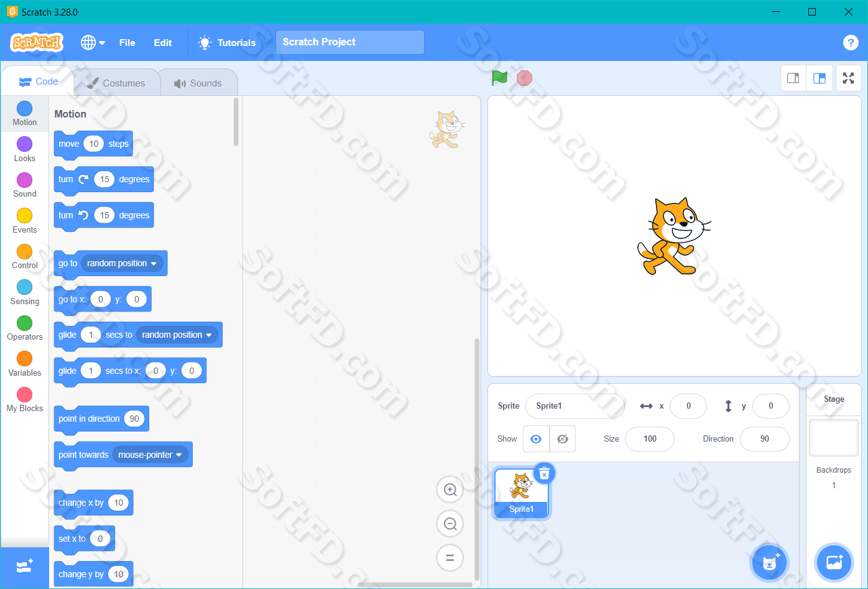Switch to small stage layout
This screenshot has width=868, height=589.
click(x=793, y=78)
